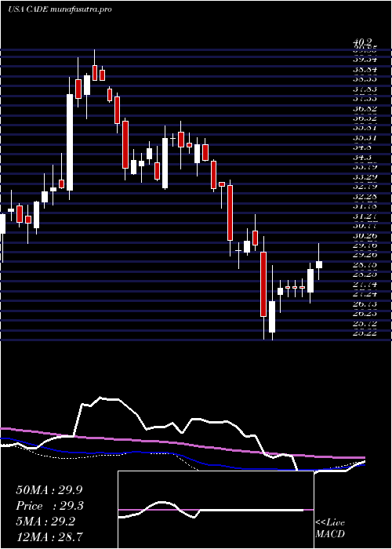Select the 32.28 price axis label

[365, 197]
